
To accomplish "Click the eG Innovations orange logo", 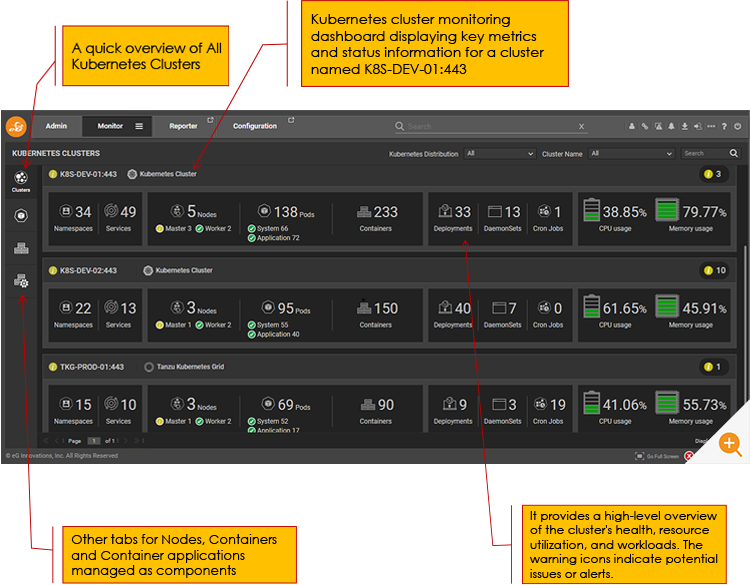I will tap(16, 127).
